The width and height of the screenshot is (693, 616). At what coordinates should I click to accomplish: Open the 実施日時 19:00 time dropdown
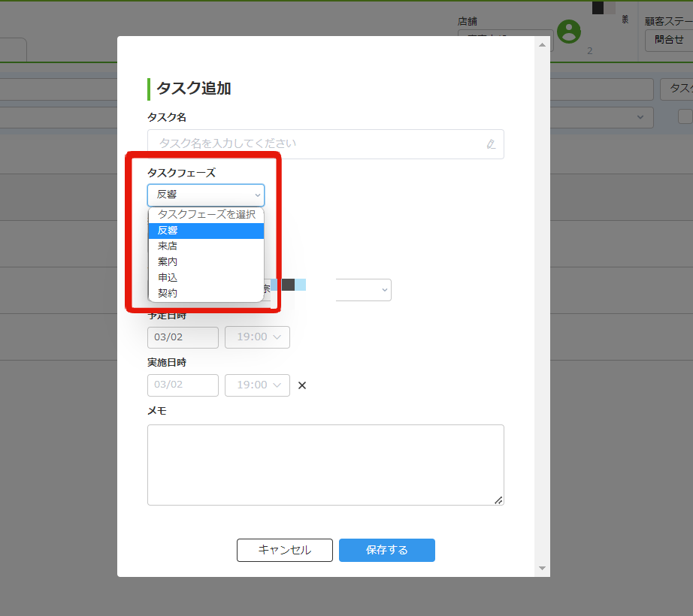pos(257,385)
